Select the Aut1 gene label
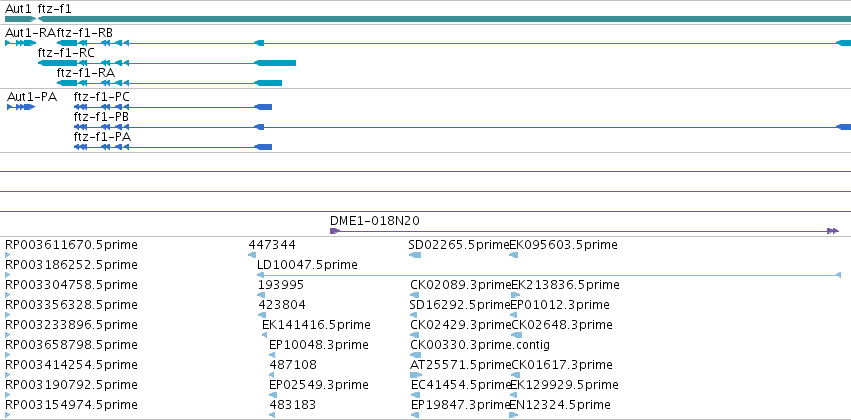Image resolution: width=851 pixels, height=420 pixels. tap(18, 9)
